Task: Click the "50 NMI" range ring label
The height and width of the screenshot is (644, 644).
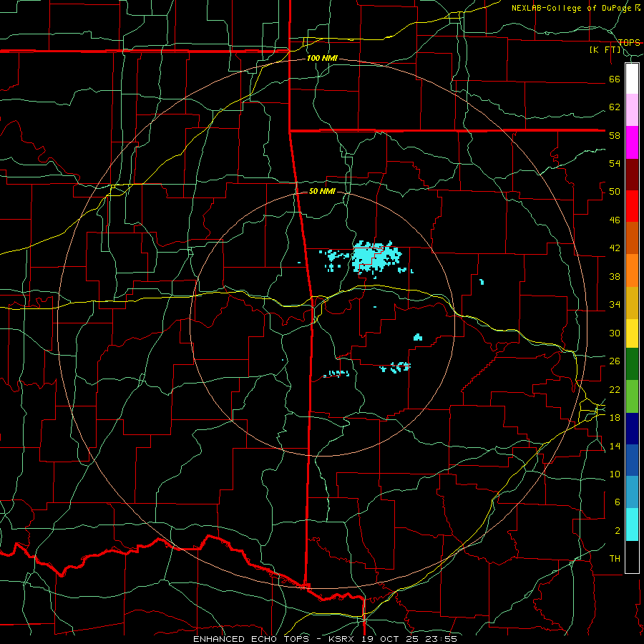Action: pos(322,191)
